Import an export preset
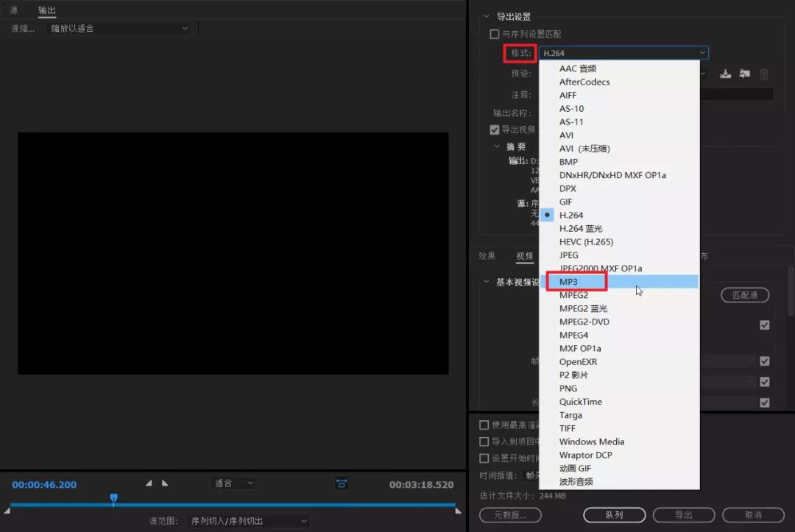This screenshot has height=532, width=795. [x=744, y=74]
